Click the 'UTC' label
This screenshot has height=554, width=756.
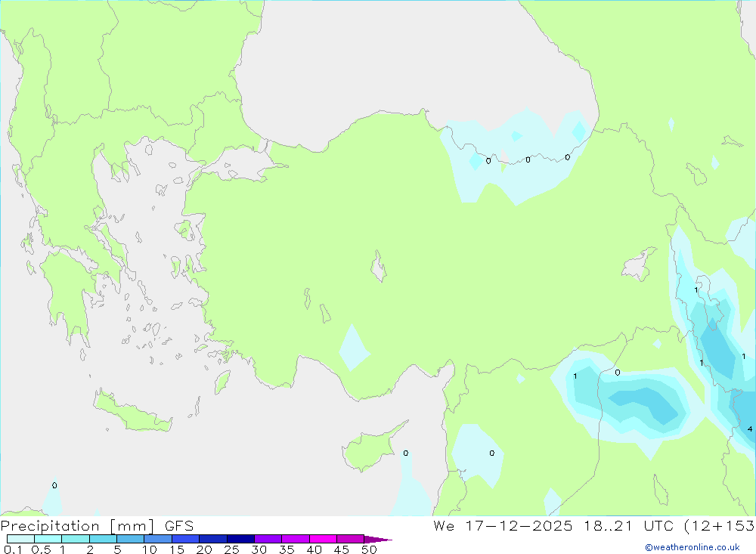(658, 525)
